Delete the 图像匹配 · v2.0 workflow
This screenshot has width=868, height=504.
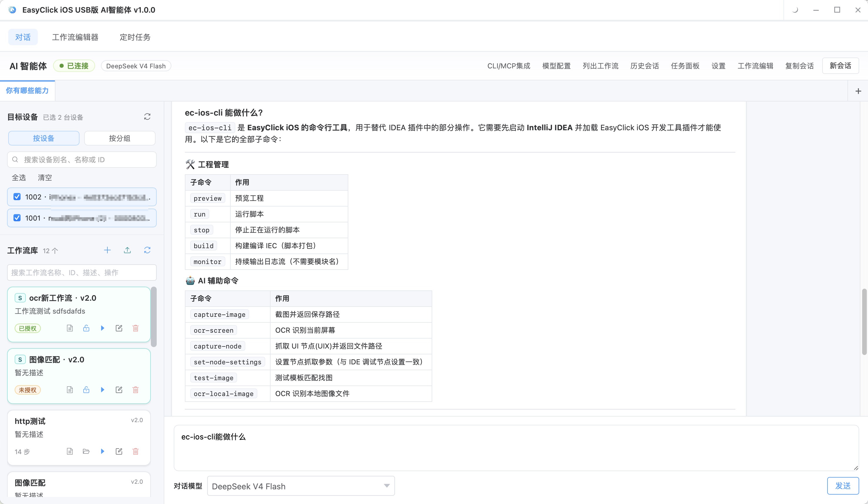click(135, 390)
